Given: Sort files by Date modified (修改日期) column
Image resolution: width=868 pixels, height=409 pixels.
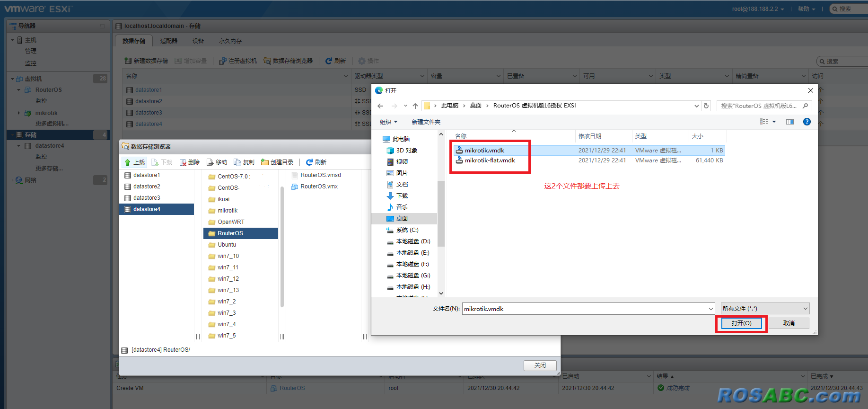Looking at the screenshot, I should point(604,136).
